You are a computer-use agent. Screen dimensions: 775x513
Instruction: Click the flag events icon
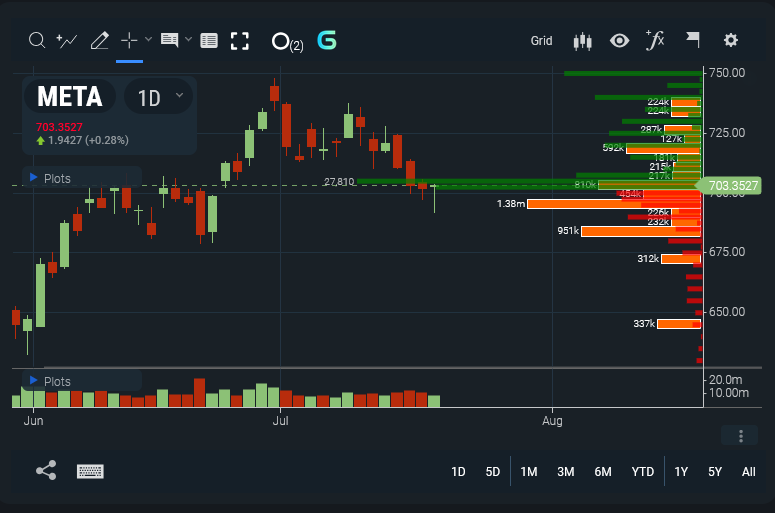click(692, 40)
